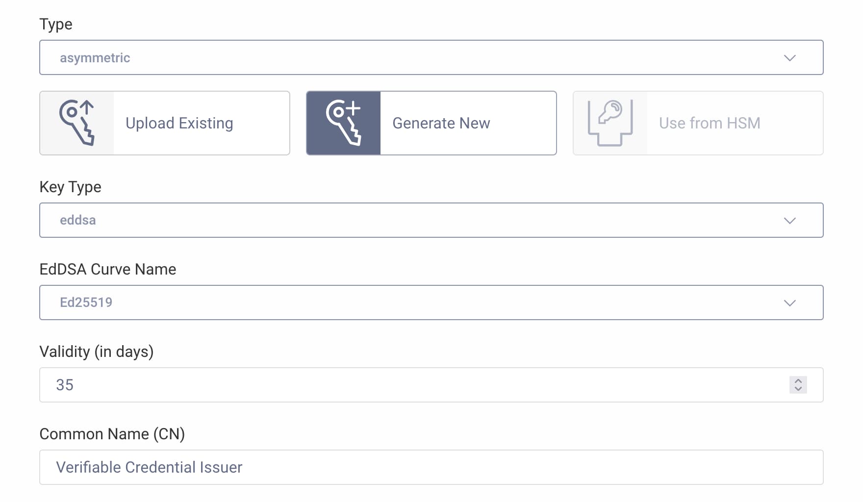Open the Type dropdown showing asymmetric
This screenshot has height=504, width=863.
(x=431, y=57)
